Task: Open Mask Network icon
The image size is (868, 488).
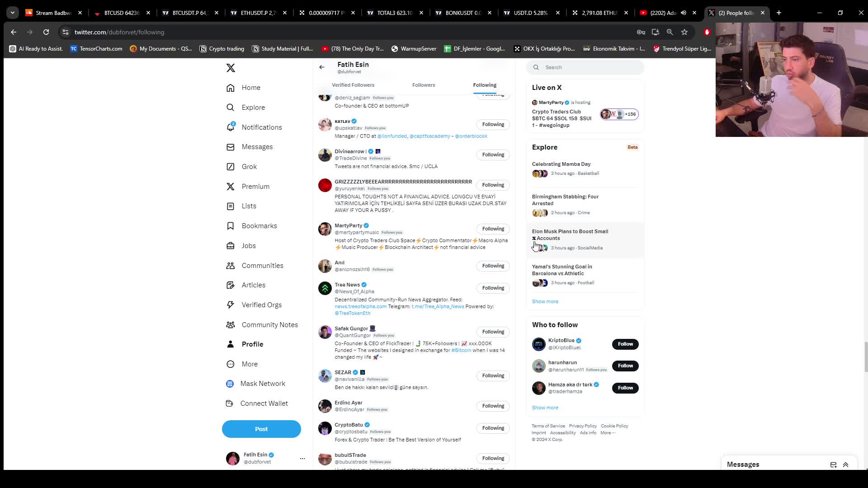Action: [230, 384]
